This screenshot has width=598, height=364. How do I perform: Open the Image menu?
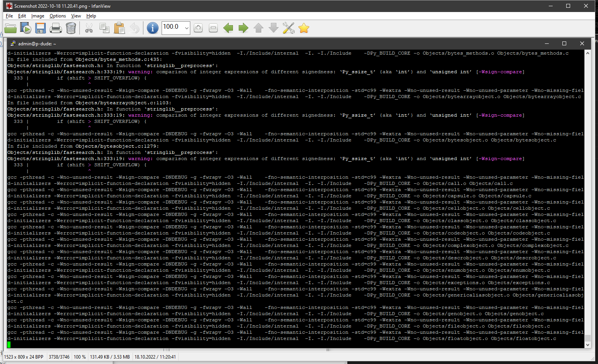(38, 16)
